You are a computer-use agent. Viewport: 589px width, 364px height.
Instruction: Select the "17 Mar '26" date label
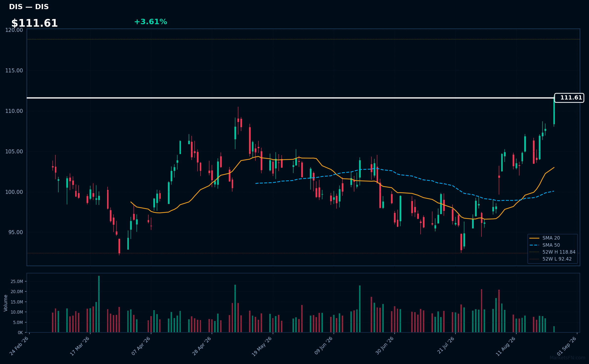pyautogui.click(x=80, y=346)
